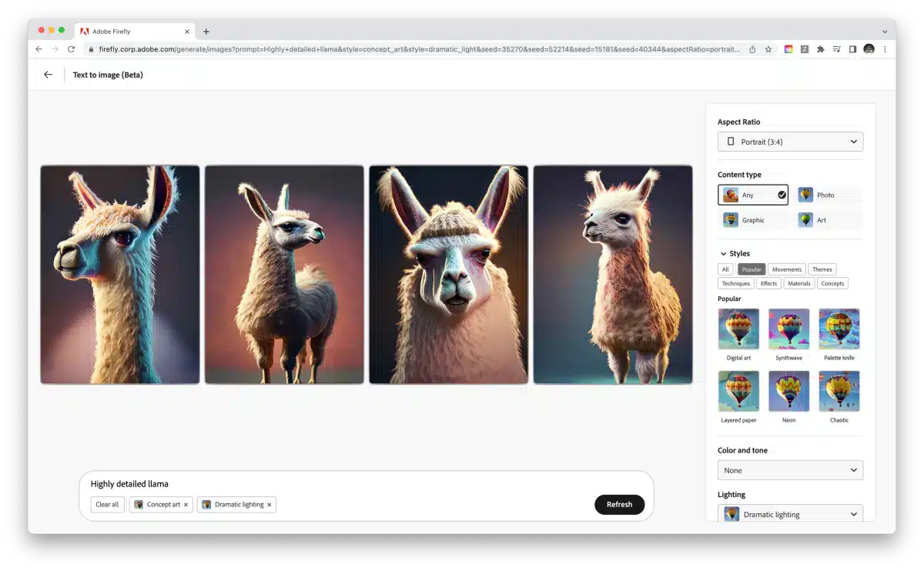This screenshot has width=924, height=571.
Task: Remove the Dramatic lighting tag
Action: (x=269, y=505)
